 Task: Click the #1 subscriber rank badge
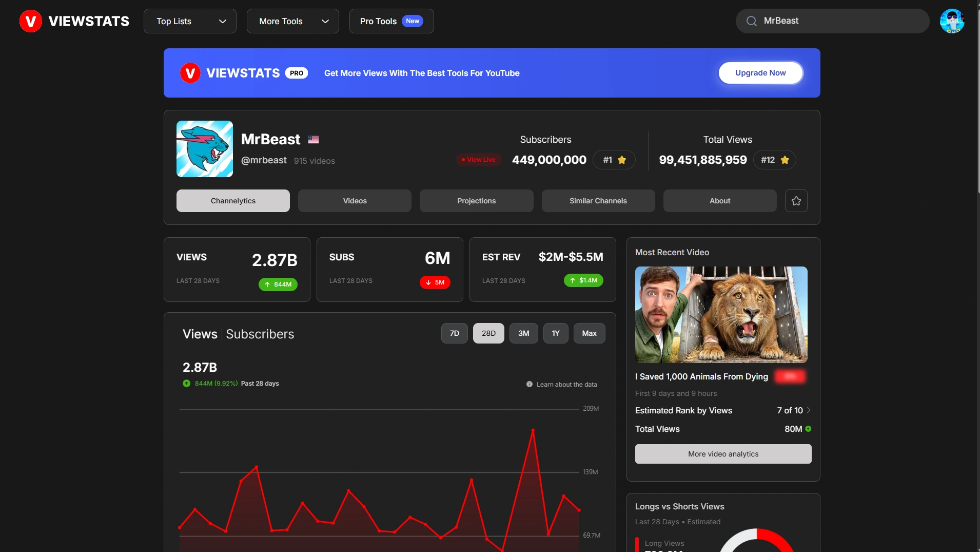[x=614, y=160]
